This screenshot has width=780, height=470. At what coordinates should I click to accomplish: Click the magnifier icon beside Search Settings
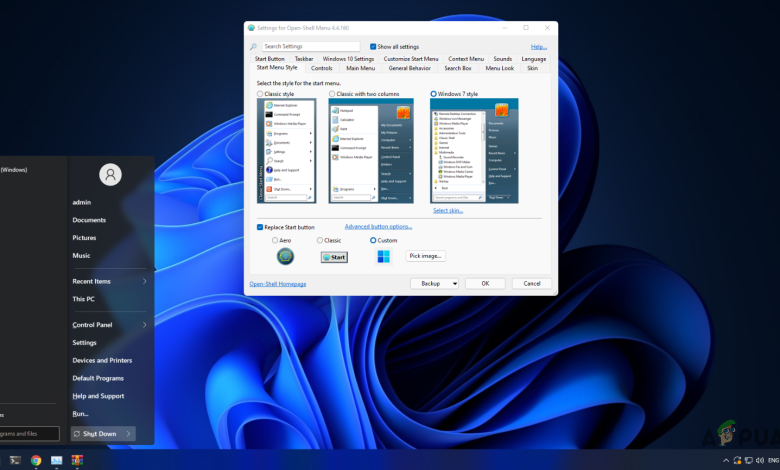(253, 47)
